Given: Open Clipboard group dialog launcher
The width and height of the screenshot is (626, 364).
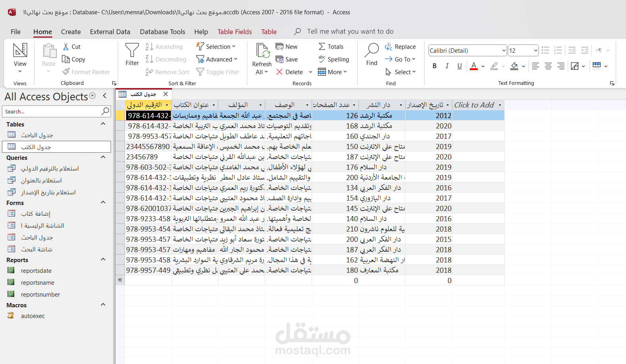Looking at the screenshot, I should click(114, 83).
